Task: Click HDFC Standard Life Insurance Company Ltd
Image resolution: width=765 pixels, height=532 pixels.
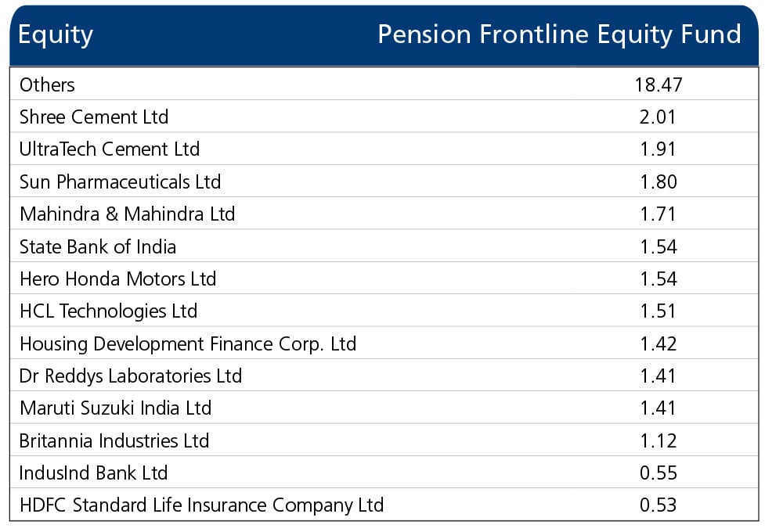Action: tap(201, 505)
